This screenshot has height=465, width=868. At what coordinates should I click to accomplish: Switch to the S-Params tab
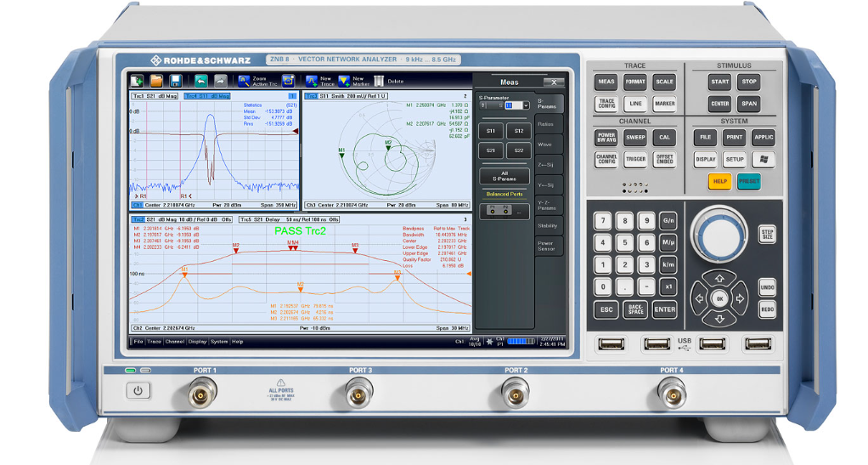(x=548, y=105)
